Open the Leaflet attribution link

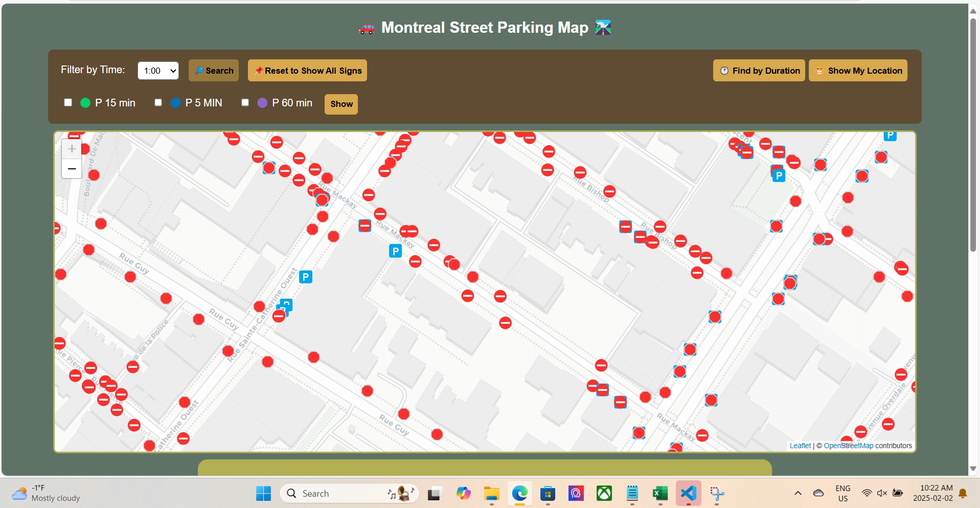(x=800, y=446)
